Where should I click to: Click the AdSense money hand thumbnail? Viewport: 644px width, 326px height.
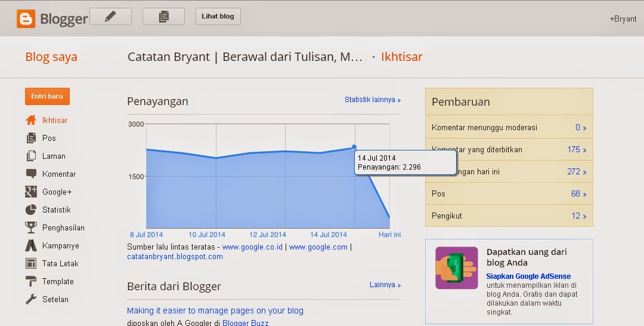457,267
